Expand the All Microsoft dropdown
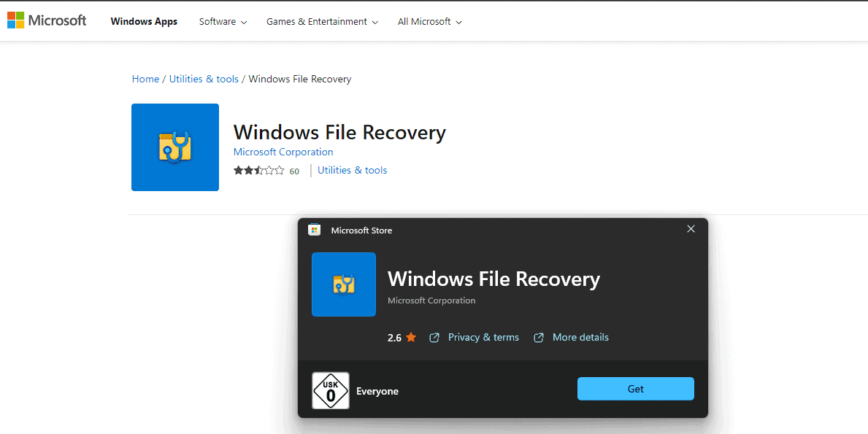The width and height of the screenshot is (868, 434). coord(429,22)
